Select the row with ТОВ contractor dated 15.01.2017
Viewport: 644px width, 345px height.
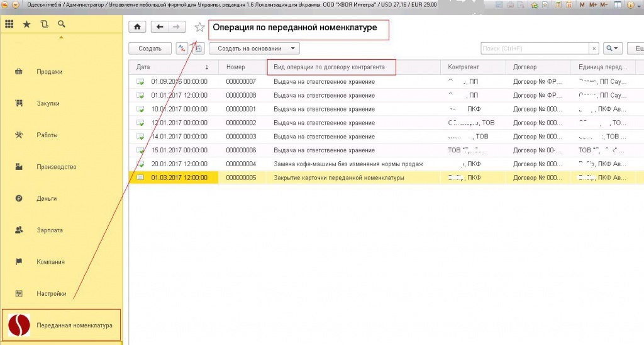click(386, 150)
